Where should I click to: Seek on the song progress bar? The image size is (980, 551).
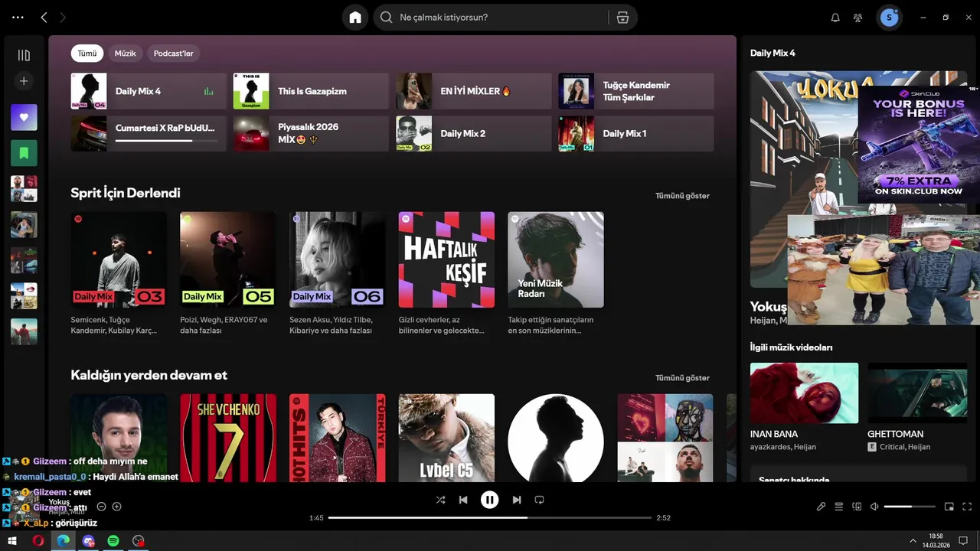[x=490, y=518]
